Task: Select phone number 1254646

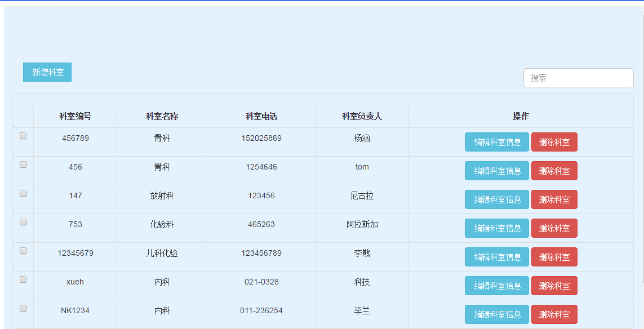Action: [x=261, y=167]
